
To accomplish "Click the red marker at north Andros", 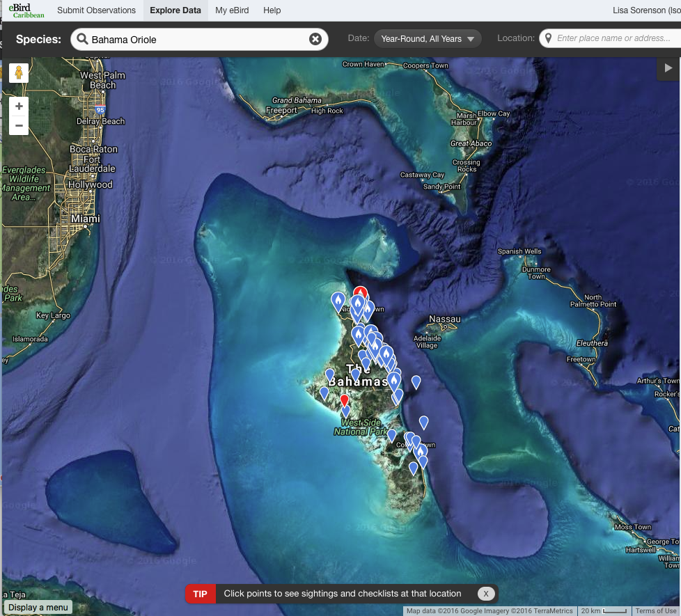I will coord(360,293).
